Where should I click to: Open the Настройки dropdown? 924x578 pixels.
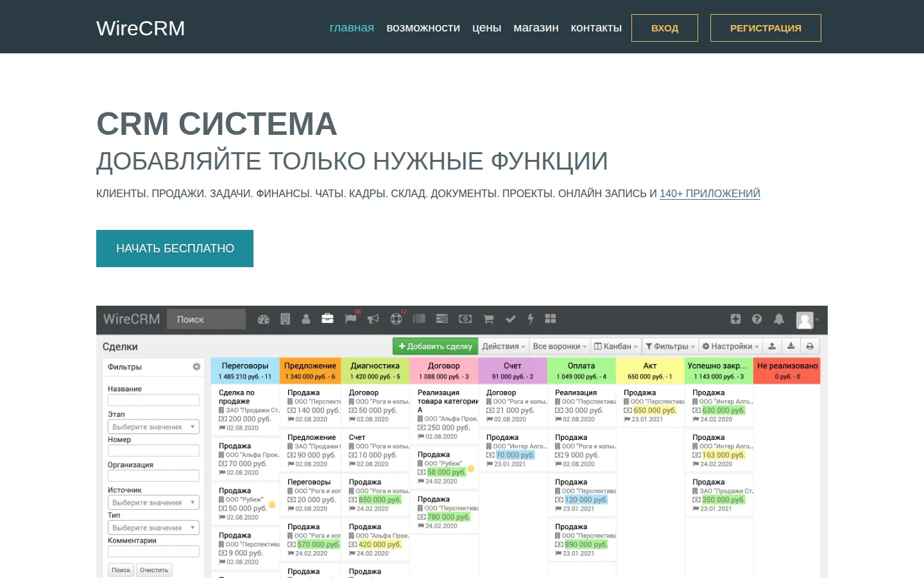pos(730,346)
